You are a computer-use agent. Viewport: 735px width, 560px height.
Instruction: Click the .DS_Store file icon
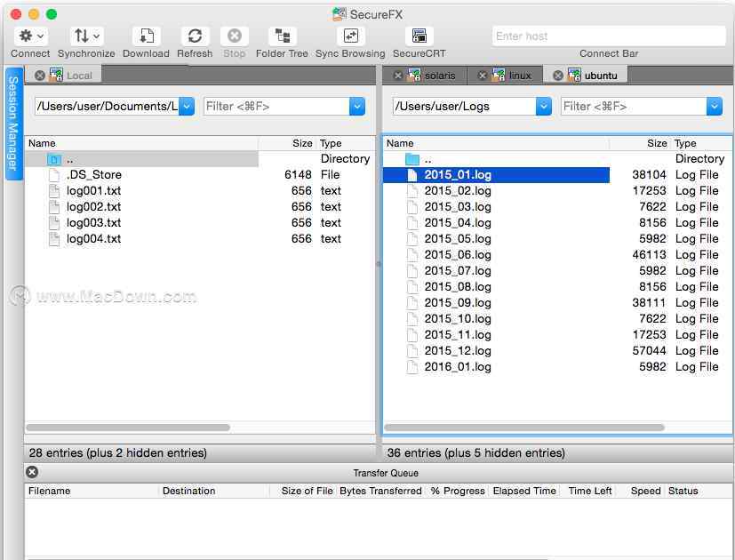(54, 175)
